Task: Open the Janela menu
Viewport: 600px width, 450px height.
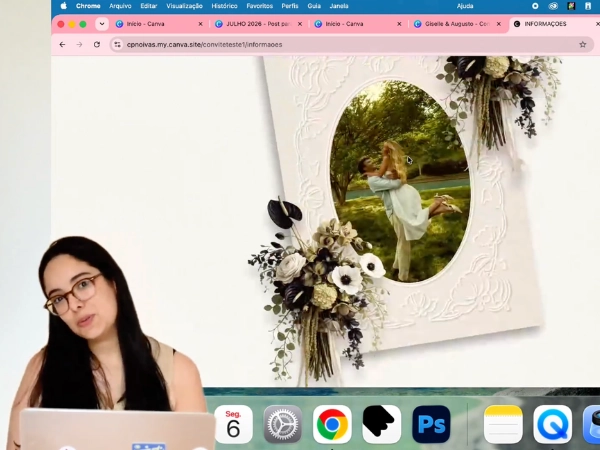Action: (339, 6)
